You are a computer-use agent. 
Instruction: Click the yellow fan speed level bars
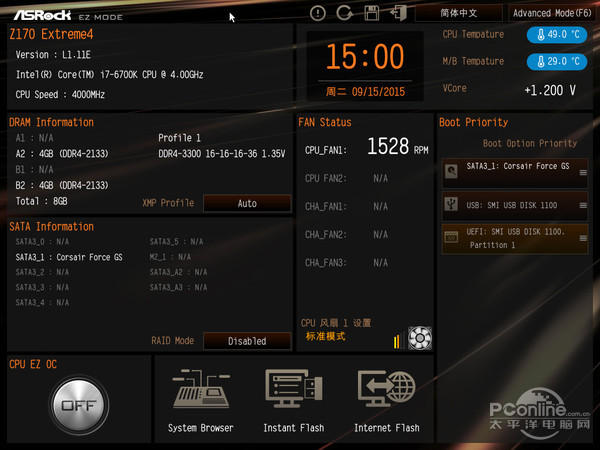tap(398, 341)
